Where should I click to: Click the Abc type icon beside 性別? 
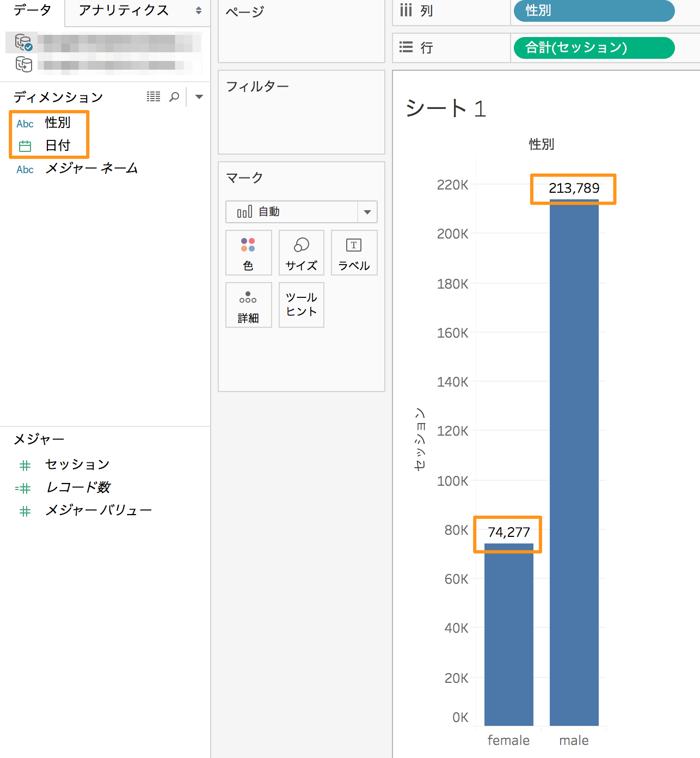coord(25,124)
